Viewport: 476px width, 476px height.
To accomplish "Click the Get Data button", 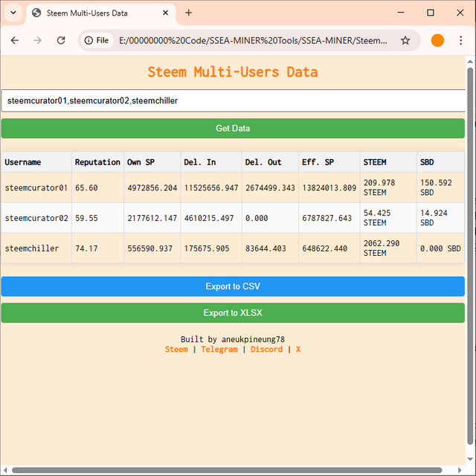I will tap(233, 129).
